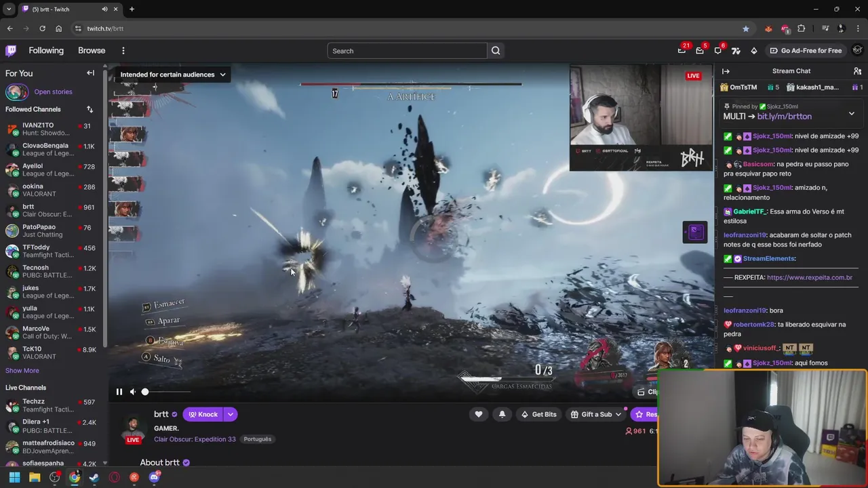Follow brtt with the heart button
Screen dimensions: 868x488
click(479, 414)
